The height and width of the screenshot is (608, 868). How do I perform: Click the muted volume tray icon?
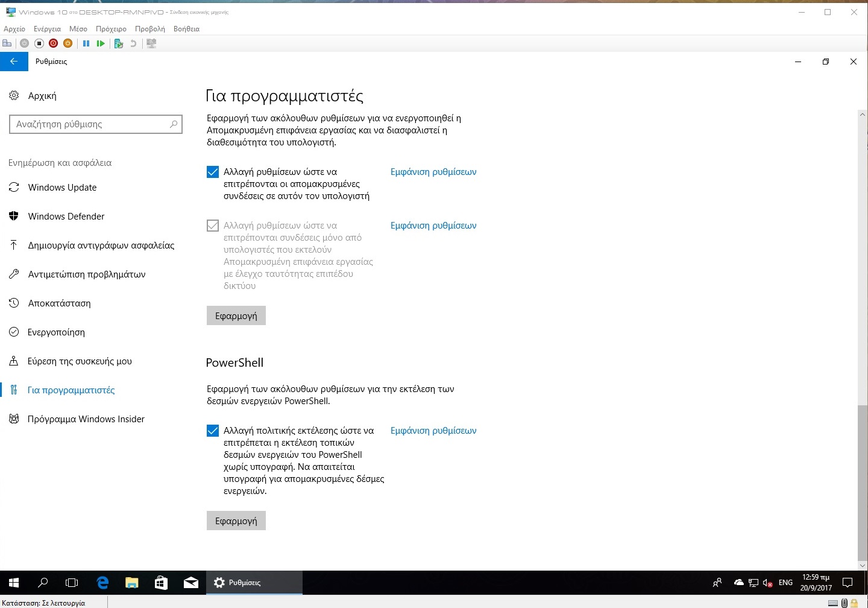pyautogui.click(x=768, y=583)
